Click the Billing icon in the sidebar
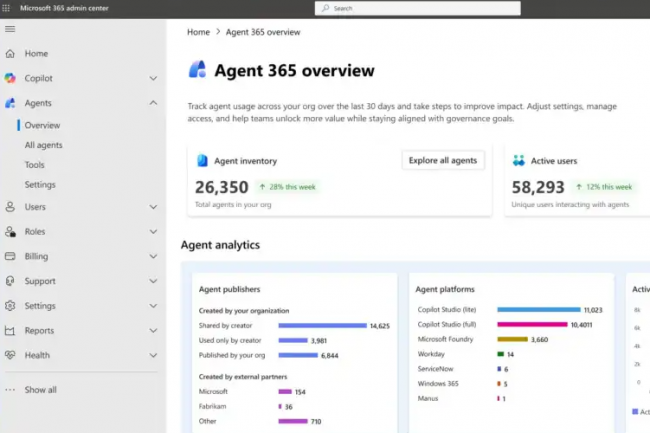This screenshot has height=433, width=650. pos(10,256)
